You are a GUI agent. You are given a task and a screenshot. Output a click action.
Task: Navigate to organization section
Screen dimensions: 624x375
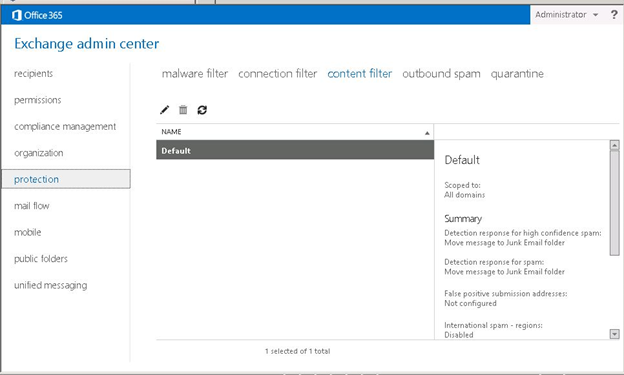(39, 153)
